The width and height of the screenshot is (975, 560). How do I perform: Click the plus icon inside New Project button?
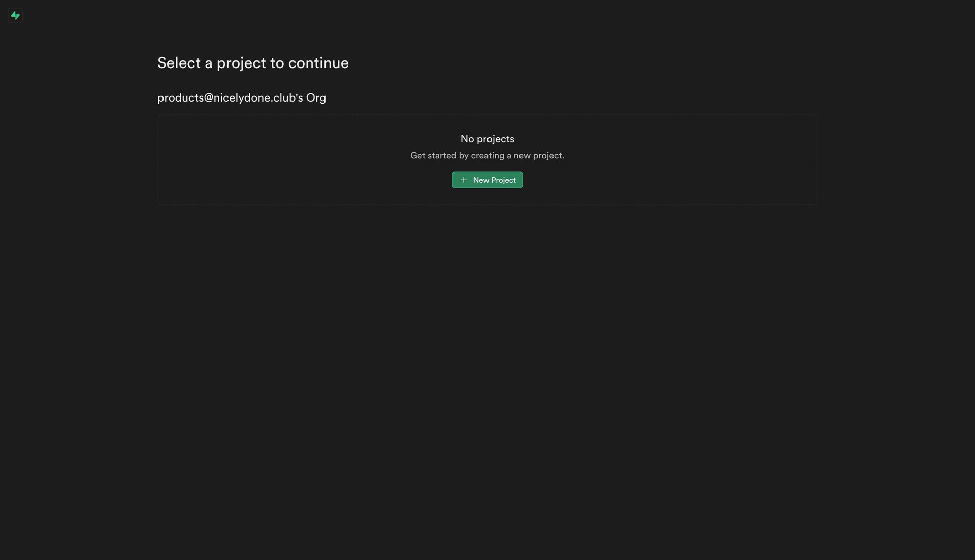click(x=463, y=180)
